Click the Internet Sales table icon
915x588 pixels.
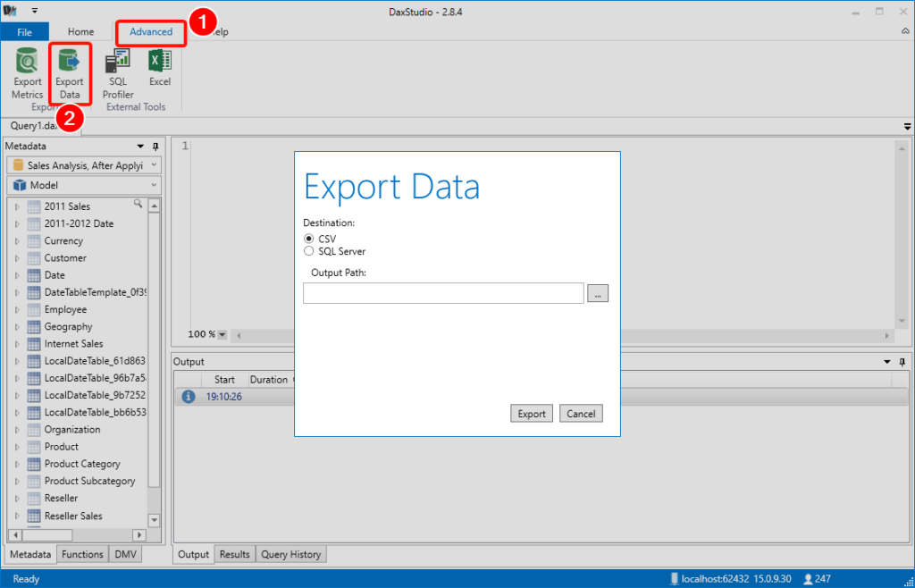click(x=34, y=344)
